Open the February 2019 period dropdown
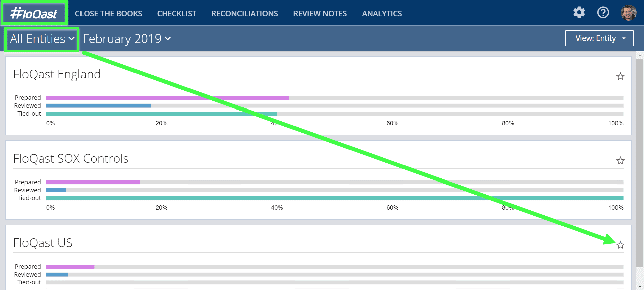The height and width of the screenshot is (290, 644). coord(127,39)
